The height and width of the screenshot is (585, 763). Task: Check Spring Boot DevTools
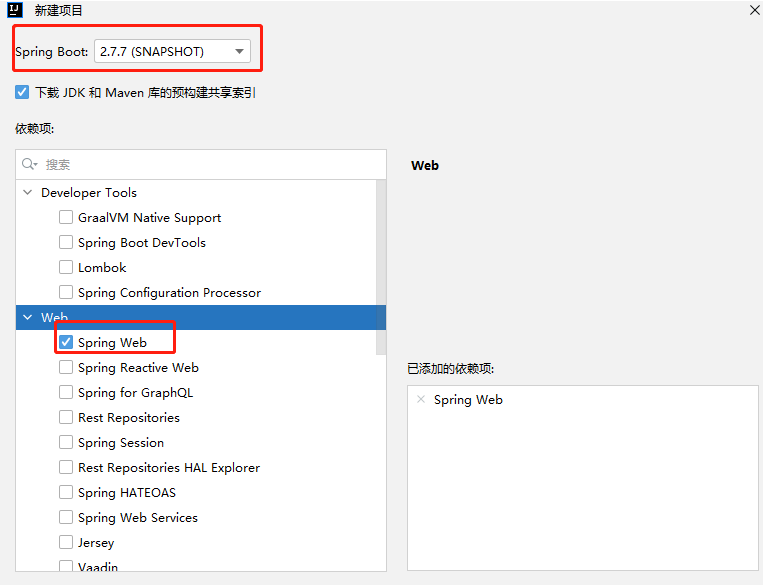click(66, 242)
